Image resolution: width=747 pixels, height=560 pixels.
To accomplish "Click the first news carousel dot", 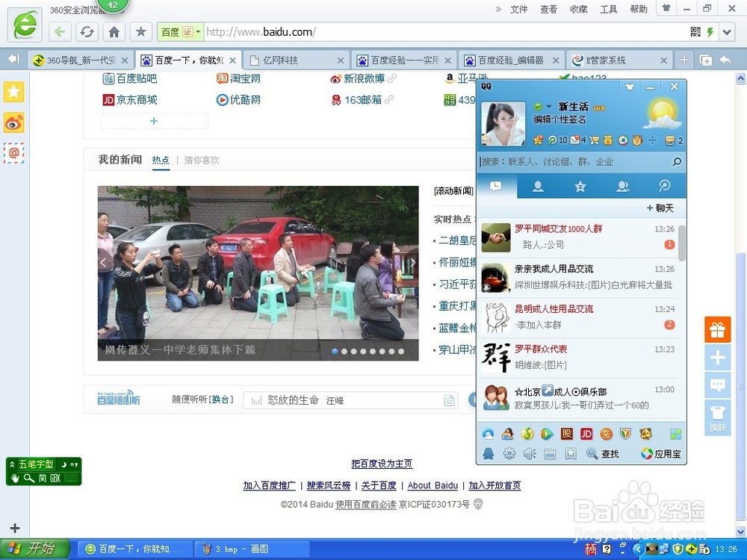I will point(335,352).
